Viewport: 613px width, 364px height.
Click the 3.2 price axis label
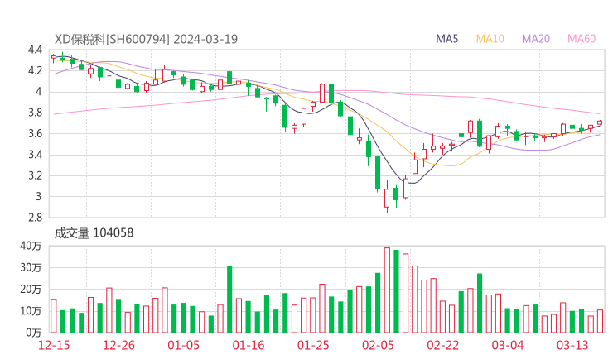[35, 175]
